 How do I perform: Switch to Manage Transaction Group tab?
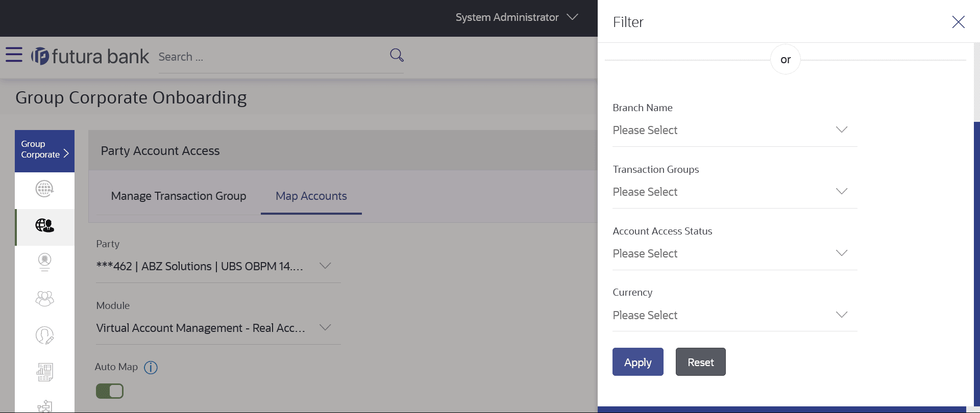click(x=179, y=196)
